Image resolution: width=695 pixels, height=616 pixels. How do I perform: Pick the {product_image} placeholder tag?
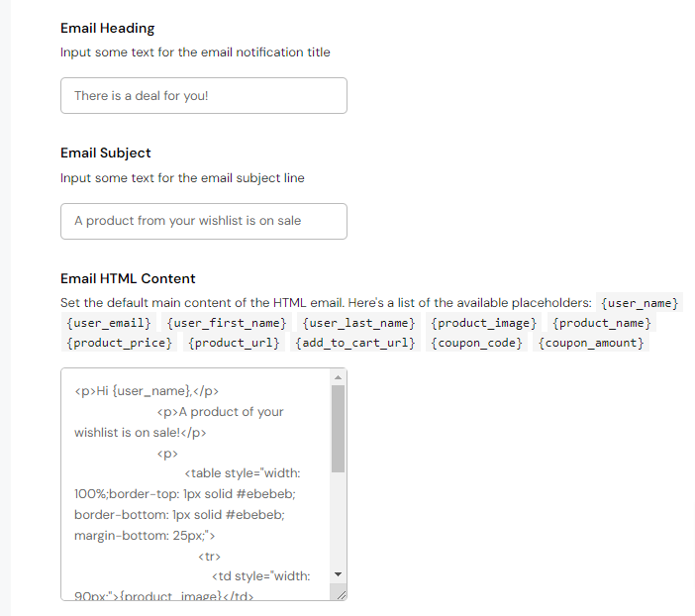(483, 323)
